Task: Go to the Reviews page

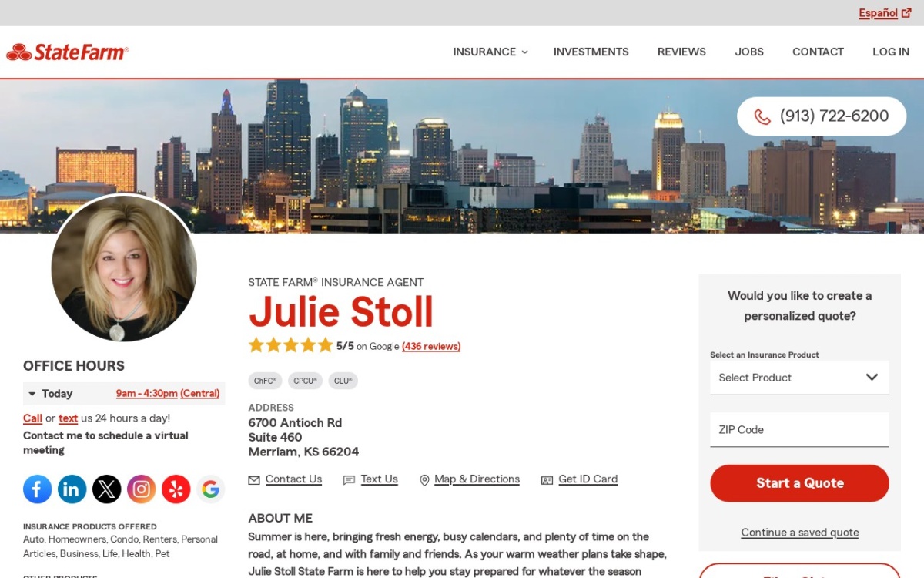Action: pyautogui.click(x=681, y=52)
